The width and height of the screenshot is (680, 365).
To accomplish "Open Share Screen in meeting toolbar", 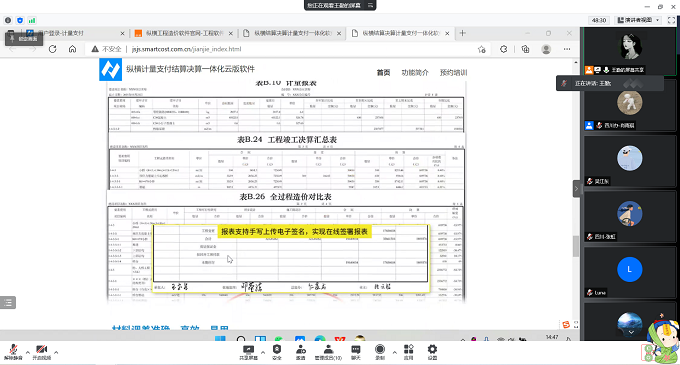I will pyautogui.click(x=248, y=352).
